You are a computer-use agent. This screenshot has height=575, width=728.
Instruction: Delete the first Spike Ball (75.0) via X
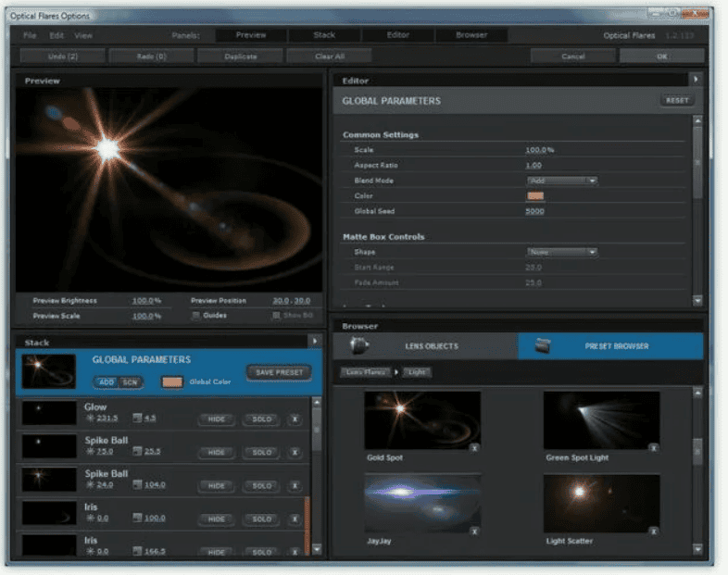pyautogui.click(x=295, y=453)
